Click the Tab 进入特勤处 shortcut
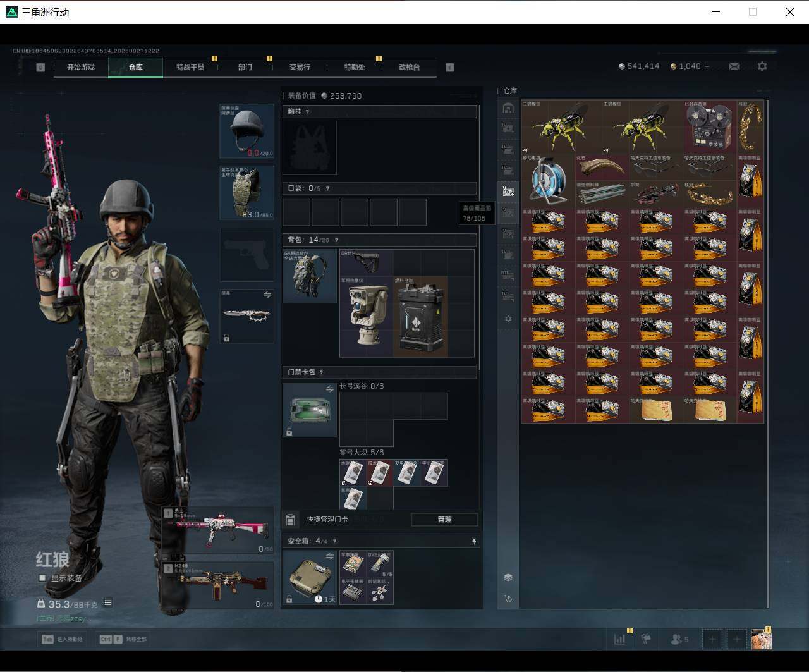 62,639
